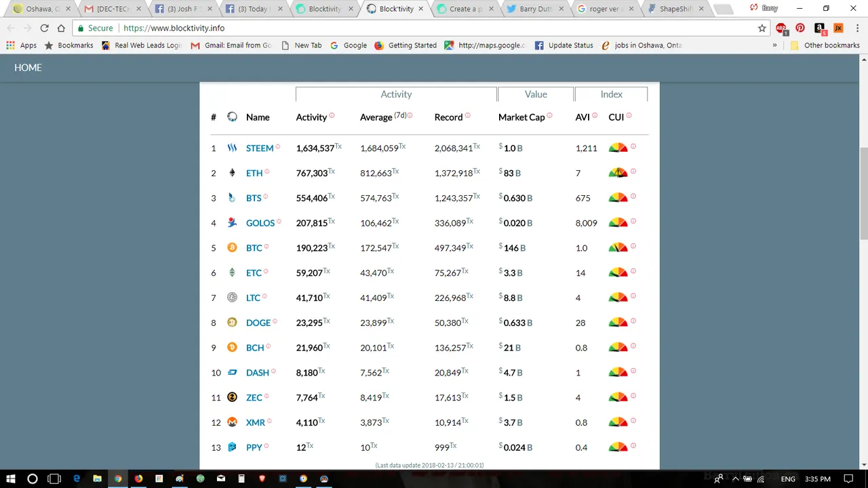The width and height of the screenshot is (868, 488).
Task: Click the STEEM coin logo icon
Action: click(x=232, y=148)
